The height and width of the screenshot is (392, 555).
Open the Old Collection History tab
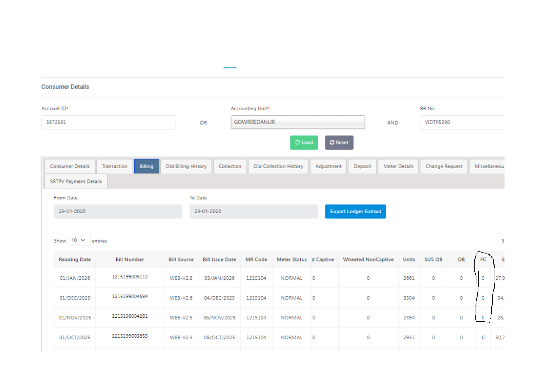coord(278,166)
